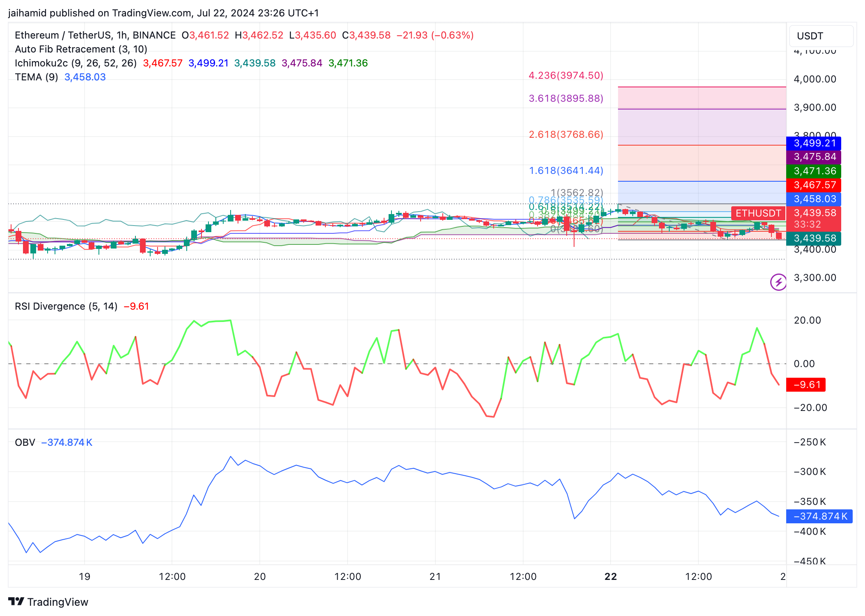This screenshot has height=616, width=865.
Task: Click the OBV -450K axis label
Action: pos(810,561)
